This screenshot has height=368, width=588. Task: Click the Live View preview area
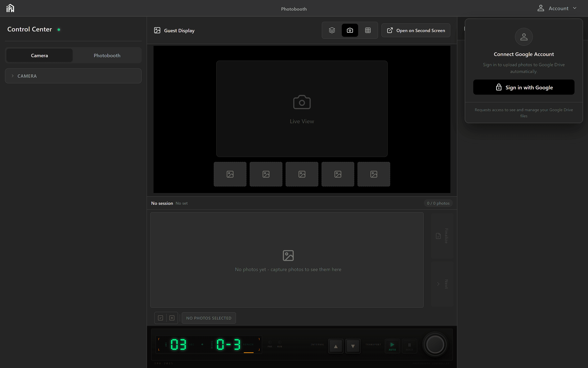click(302, 109)
